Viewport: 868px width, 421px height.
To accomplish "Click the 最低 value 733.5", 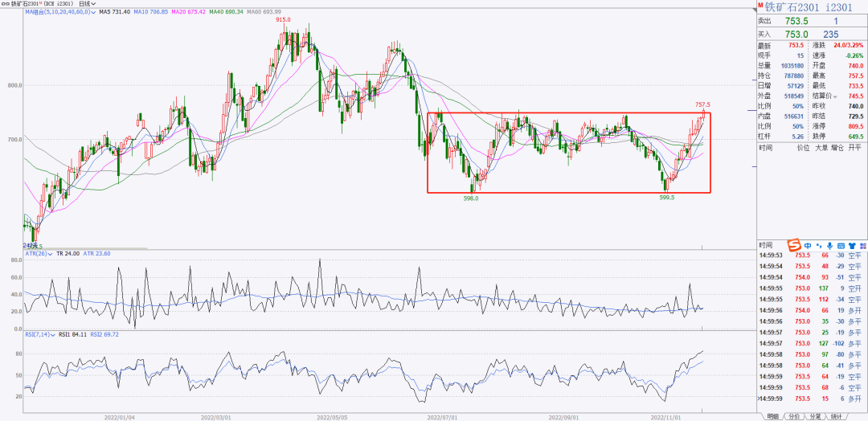I will pyautogui.click(x=856, y=86).
